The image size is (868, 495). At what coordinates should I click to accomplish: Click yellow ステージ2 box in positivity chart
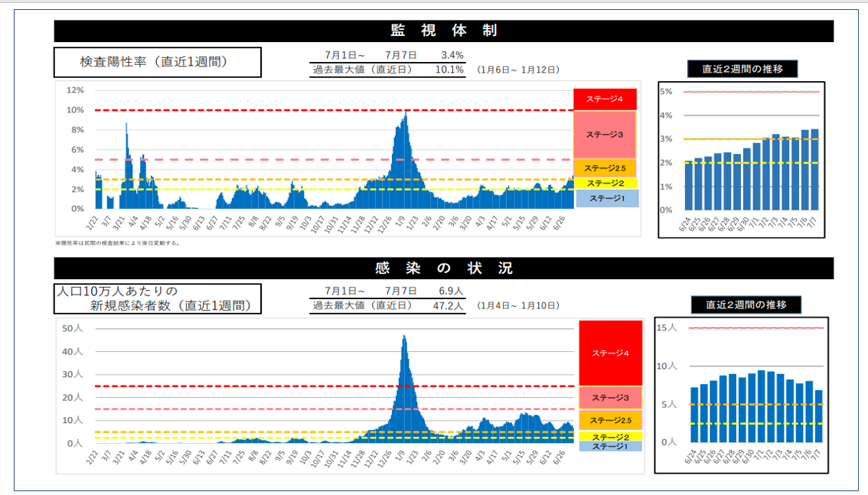(605, 184)
